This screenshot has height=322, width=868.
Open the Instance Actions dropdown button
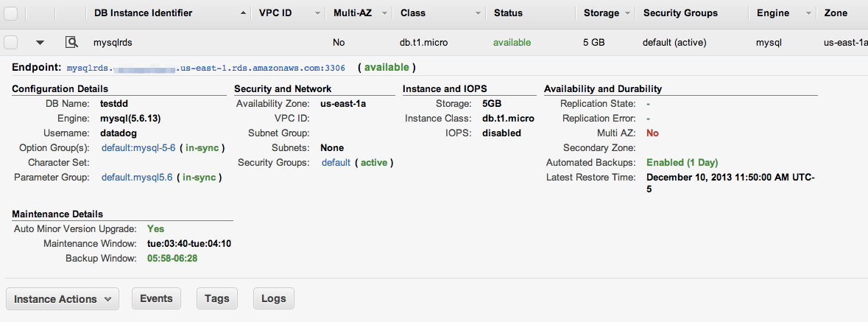tap(63, 298)
